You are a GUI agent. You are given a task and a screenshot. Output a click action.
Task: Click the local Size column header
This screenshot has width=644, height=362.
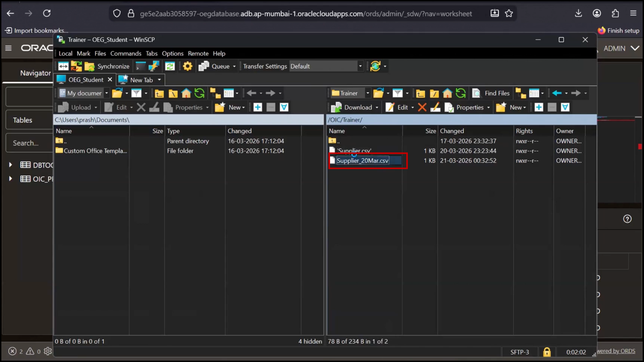tap(147, 131)
